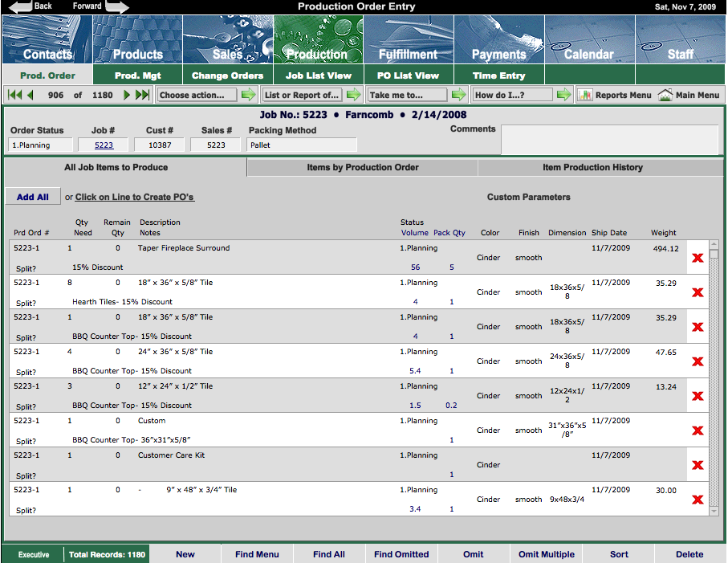Image resolution: width=728 pixels, height=563 pixels.
Task: Open the Find Menu
Action: [257, 554]
